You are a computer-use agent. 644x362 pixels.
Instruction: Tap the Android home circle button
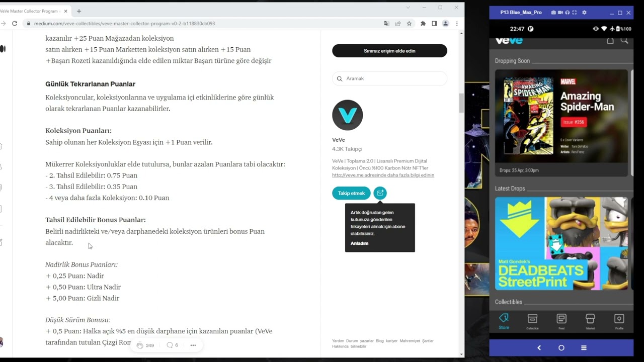pos(561,347)
